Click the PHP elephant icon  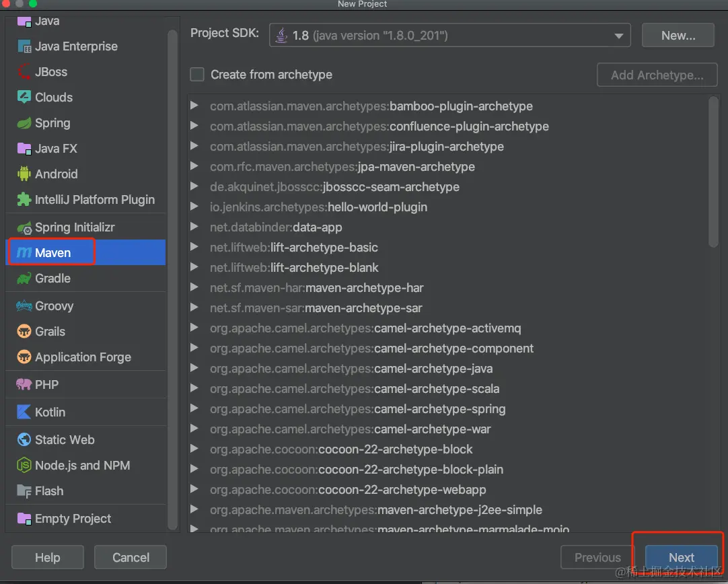(x=24, y=384)
